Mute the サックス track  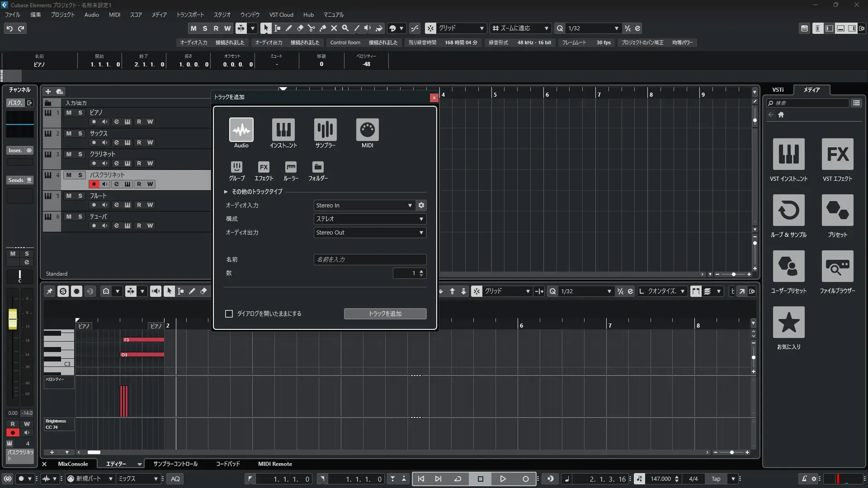[x=69, y=133]
